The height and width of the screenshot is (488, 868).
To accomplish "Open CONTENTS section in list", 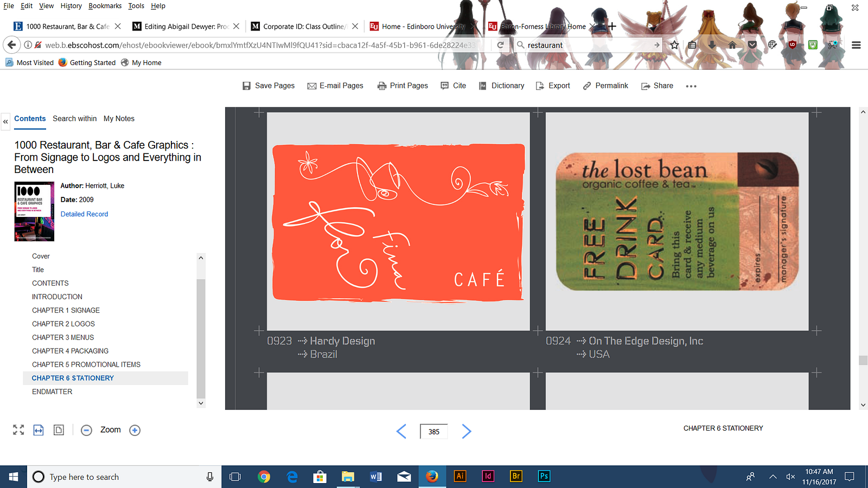I will click(50, 284).
